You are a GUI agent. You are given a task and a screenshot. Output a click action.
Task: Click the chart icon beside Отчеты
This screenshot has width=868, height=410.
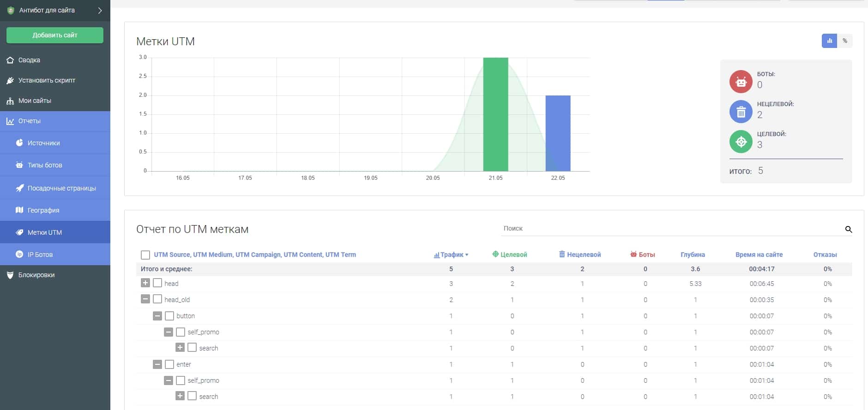tap(10, 121)
